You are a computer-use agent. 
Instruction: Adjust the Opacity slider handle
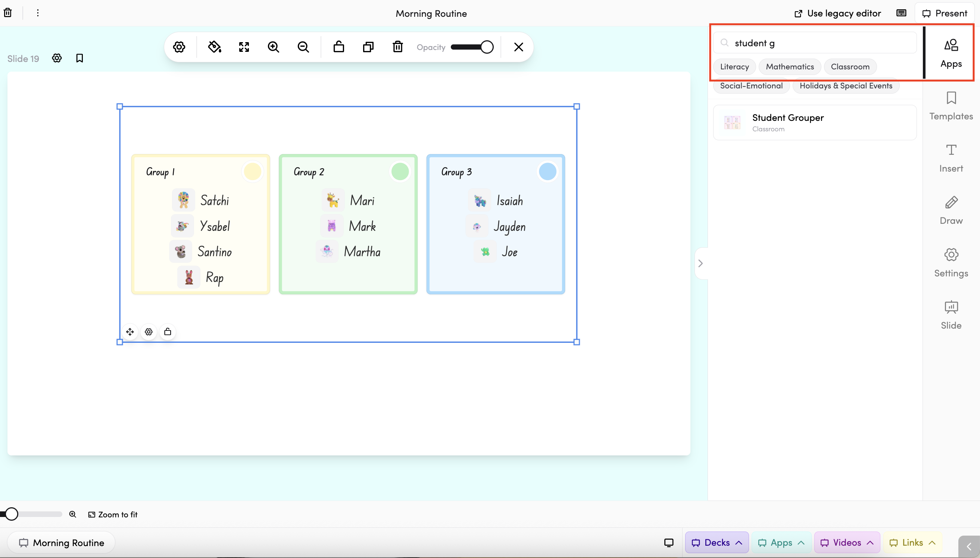(487, 47)
